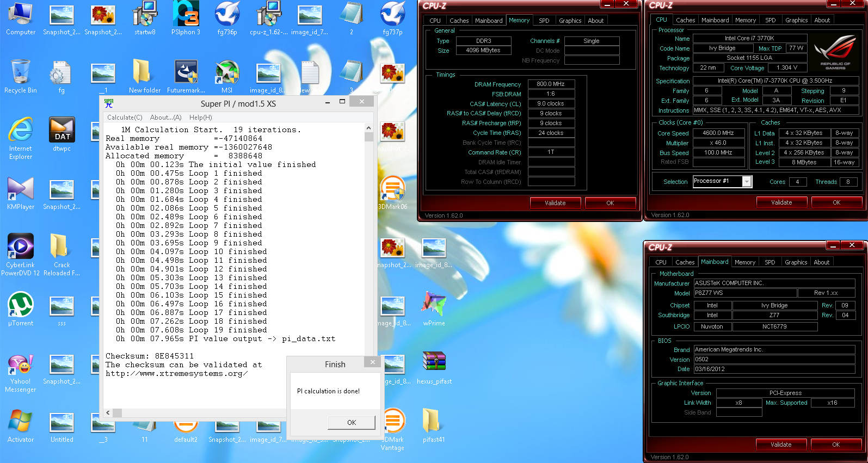
Task: Open About tab in CPU CPU-Z window
Action: 822,20
